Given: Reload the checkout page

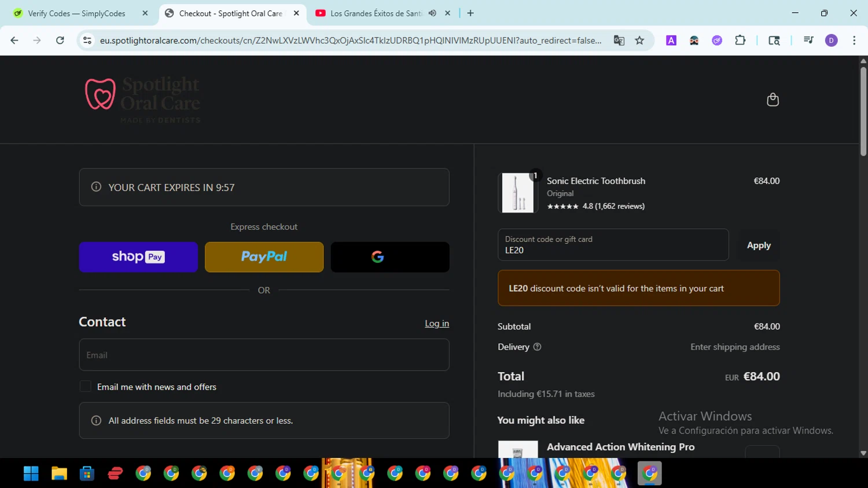Looking at the screenshot, I should [60, 41].
